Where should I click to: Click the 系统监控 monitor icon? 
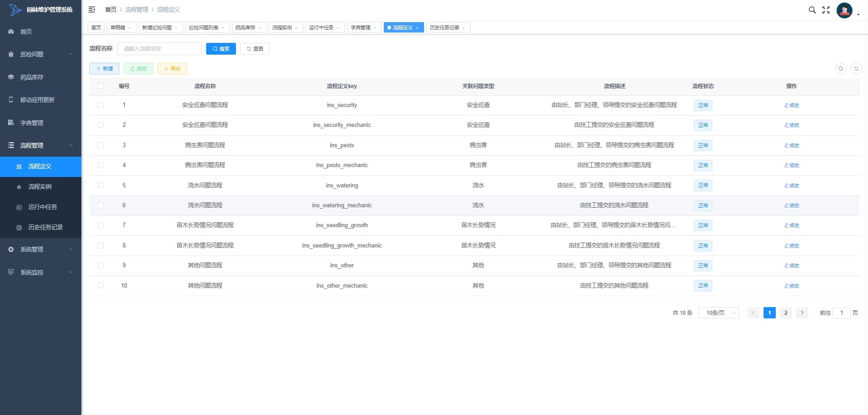click(x=11, y=272)
